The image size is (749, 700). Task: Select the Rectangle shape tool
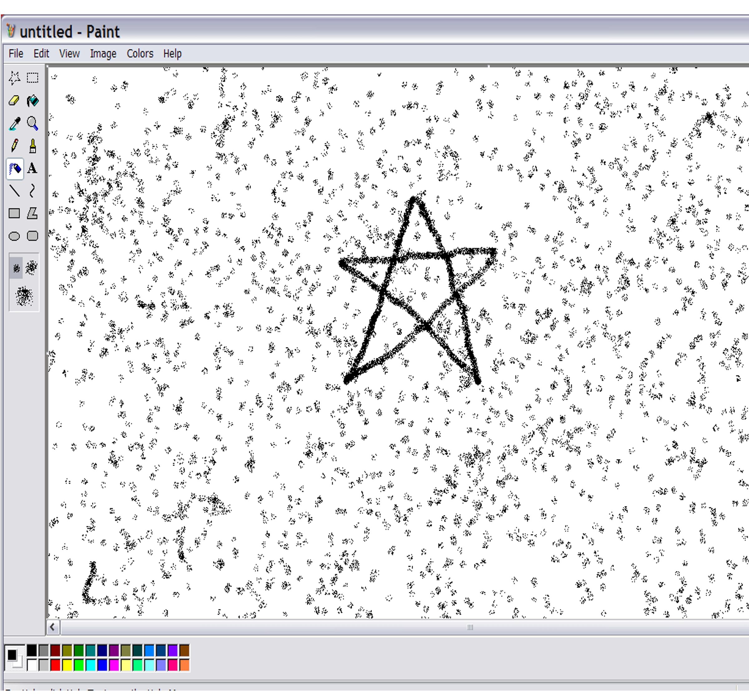click(x=15, y=213)
